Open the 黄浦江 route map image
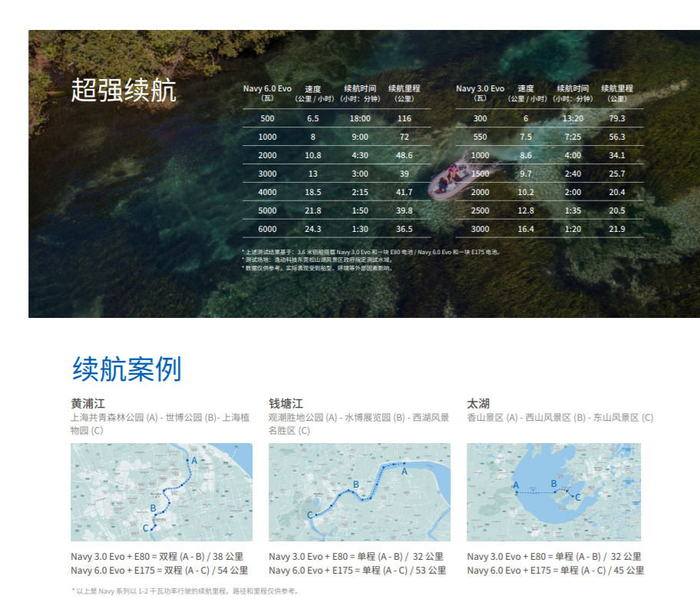 (x=162, y=492)
